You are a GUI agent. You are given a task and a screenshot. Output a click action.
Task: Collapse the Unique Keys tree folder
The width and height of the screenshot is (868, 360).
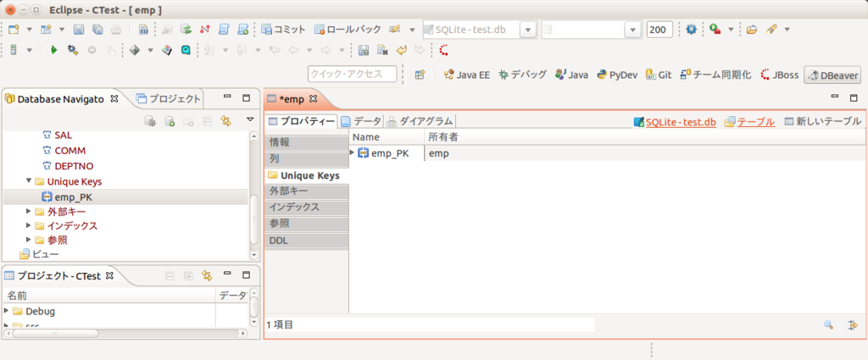click(x=29, y=180)
